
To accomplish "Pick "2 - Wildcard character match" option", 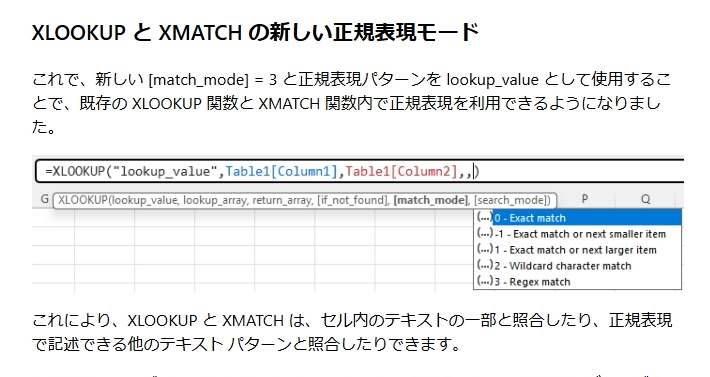I will [563, 266].
